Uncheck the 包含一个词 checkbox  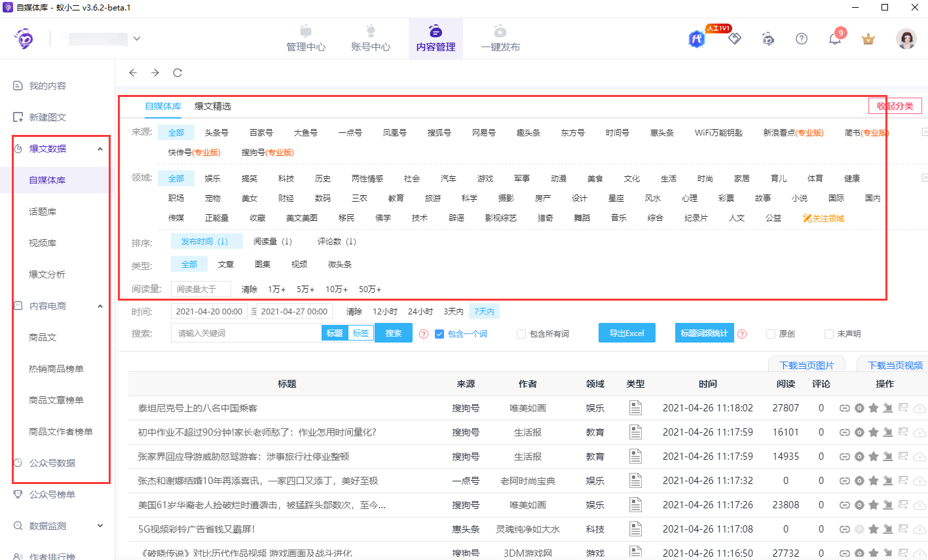(439, 335)
